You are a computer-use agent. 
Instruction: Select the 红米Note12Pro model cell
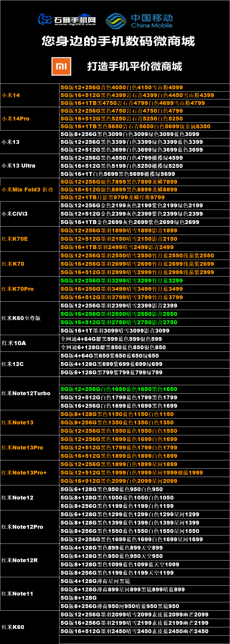coord(30,527)
